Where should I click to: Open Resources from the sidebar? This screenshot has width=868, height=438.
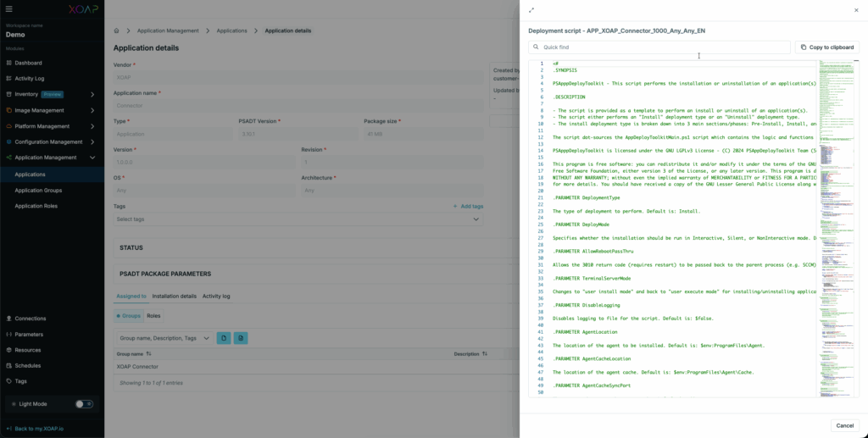tap(28, 350)
